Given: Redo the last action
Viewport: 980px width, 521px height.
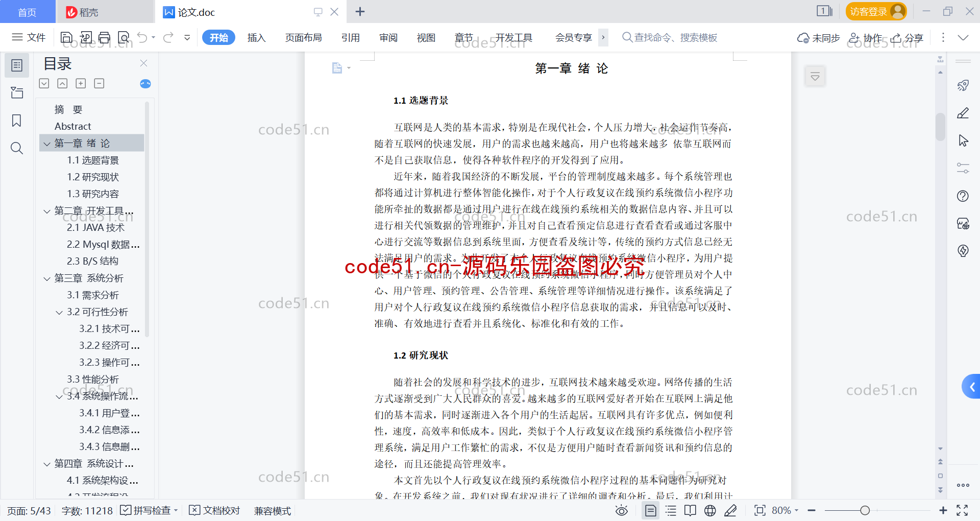Looking at the screenshot, I should [x=168, y=37].
